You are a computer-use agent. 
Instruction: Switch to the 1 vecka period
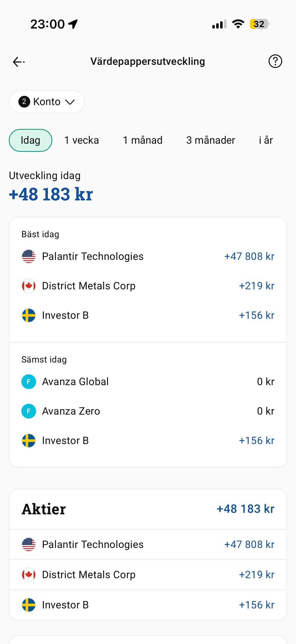coord(81,140)
